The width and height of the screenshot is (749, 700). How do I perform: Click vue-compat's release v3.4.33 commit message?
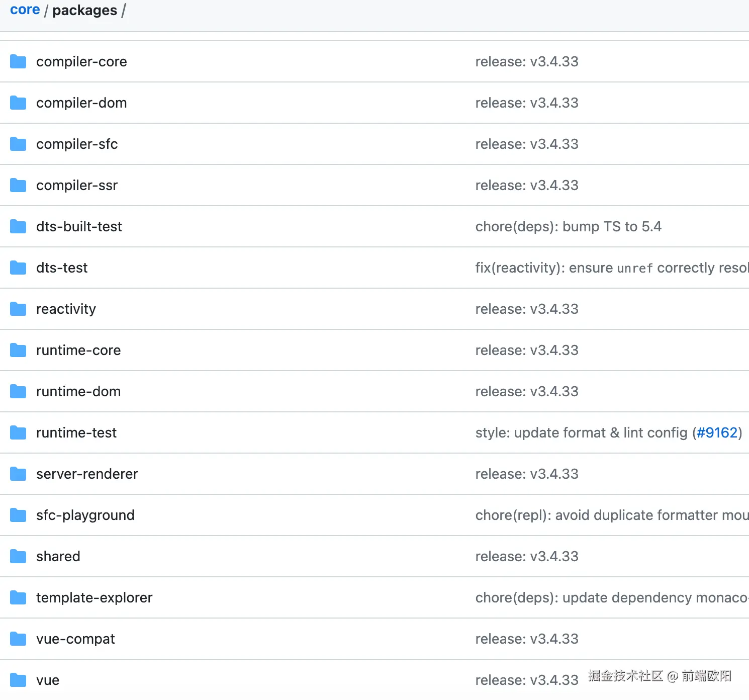(527, 639)
